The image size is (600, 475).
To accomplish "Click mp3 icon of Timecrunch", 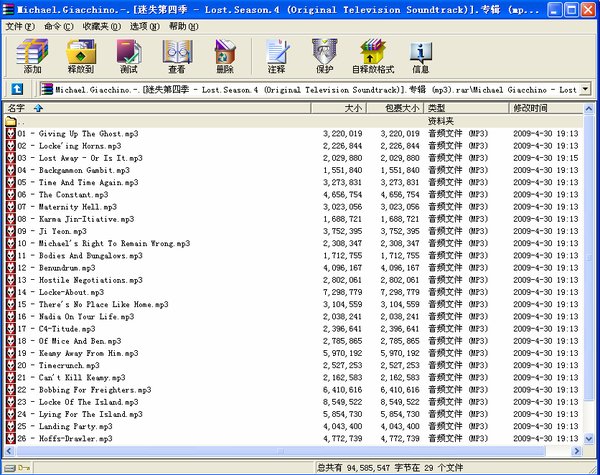I will [11, 365].
